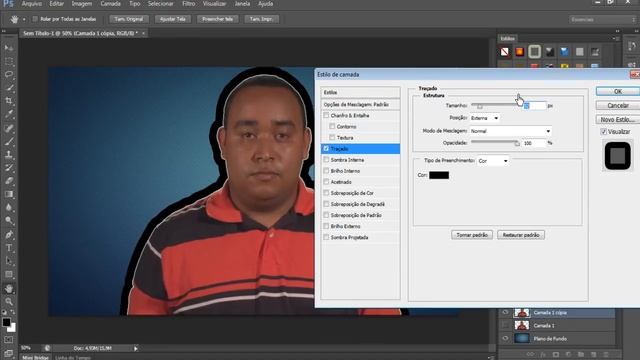
Task: Apply the orange glow style preset
Action: 520,52
